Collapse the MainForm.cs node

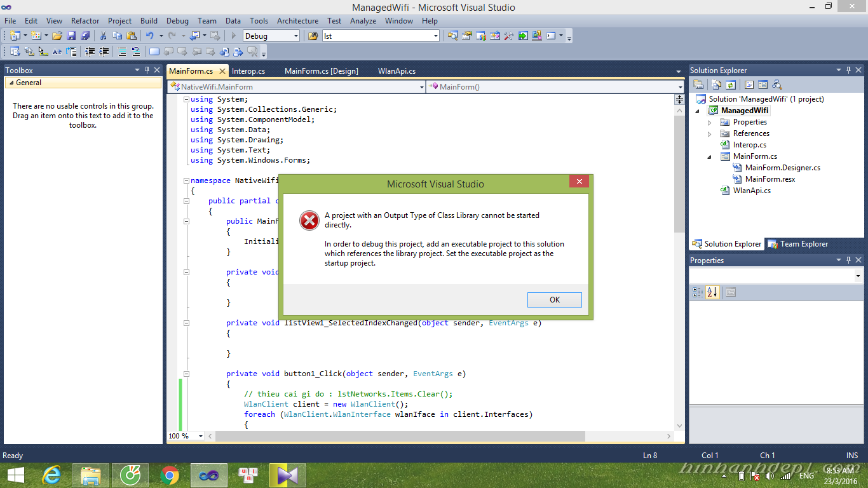(x=710, y=156)
